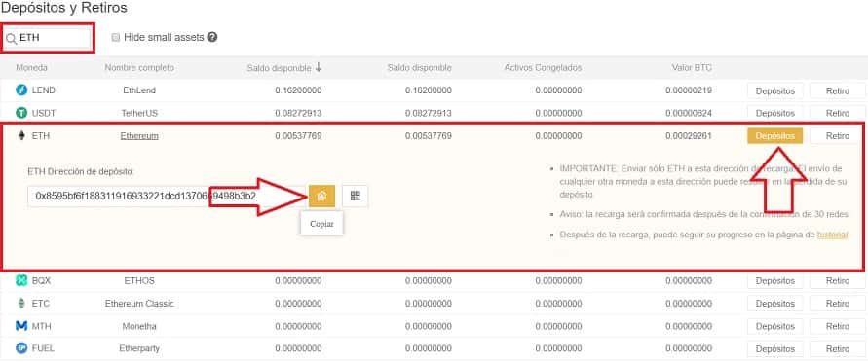Click the EthLend name cell
Viewport: 868px width, 362px height.
click(139, 90)
